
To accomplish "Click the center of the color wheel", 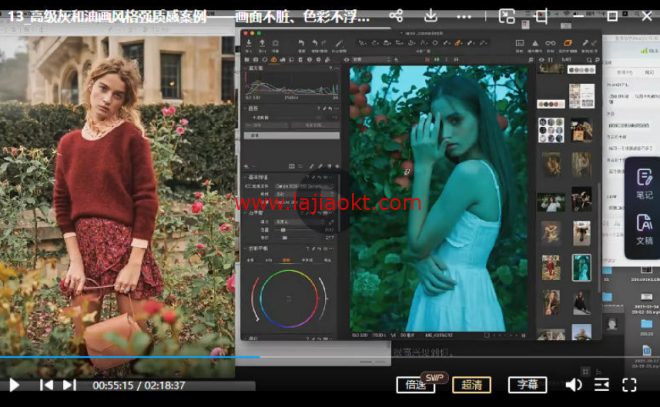I will 289,299.
